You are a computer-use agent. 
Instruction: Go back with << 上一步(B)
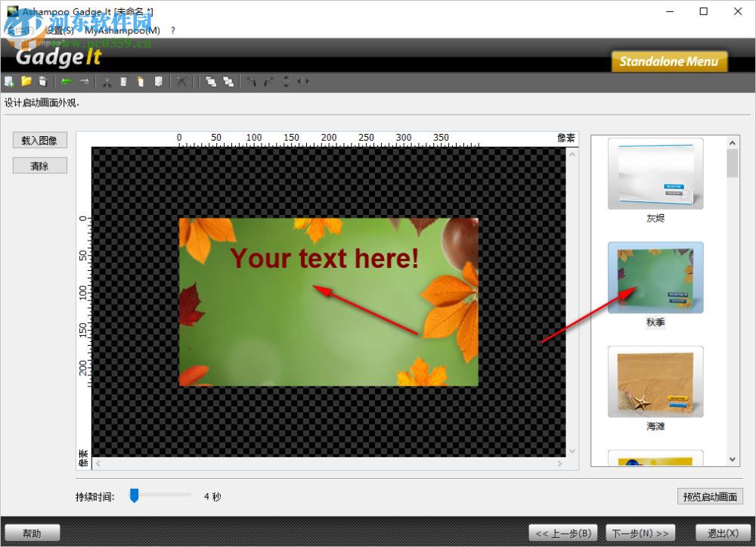point(563,533)
